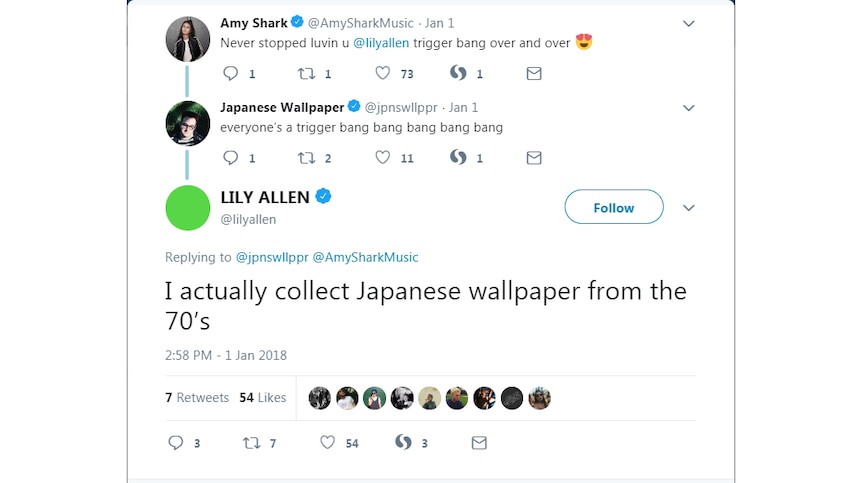This screenshot has width=862, height=483.
Task: Like Amy Shark's tweet with the heart icon
Action: coord(383,73)
